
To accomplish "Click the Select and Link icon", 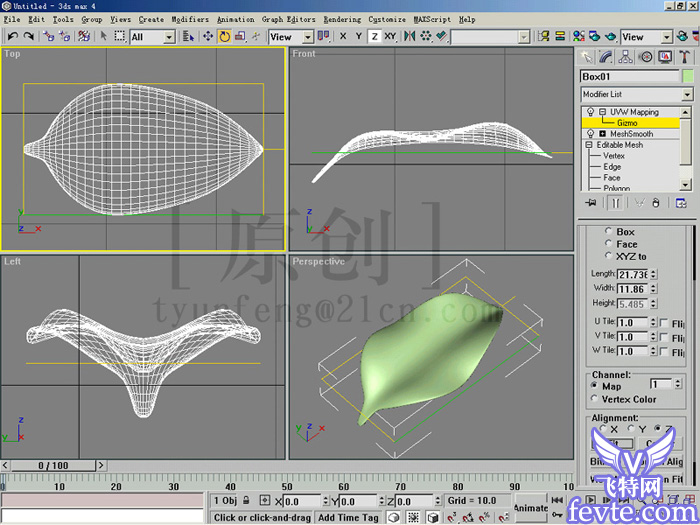I will point(48,36).
